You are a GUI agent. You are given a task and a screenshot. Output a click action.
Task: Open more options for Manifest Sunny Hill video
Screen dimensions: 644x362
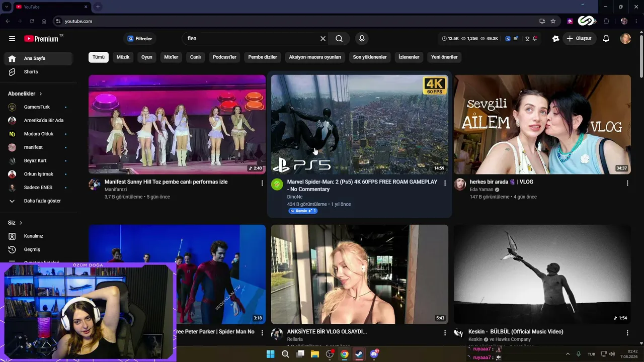click(x=262, y=184)
